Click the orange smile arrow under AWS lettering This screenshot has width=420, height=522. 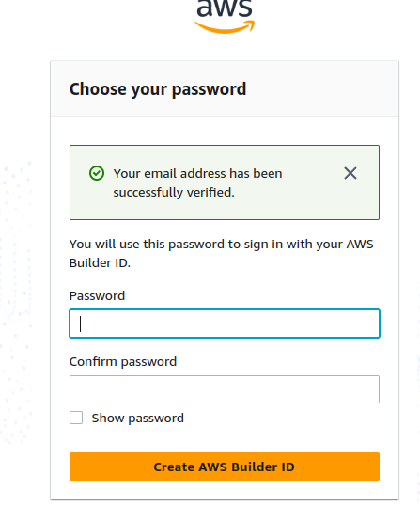point(225,27)
